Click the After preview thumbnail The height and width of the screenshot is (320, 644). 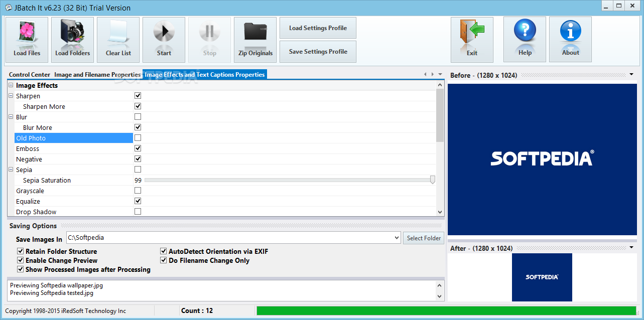[542, 277]
